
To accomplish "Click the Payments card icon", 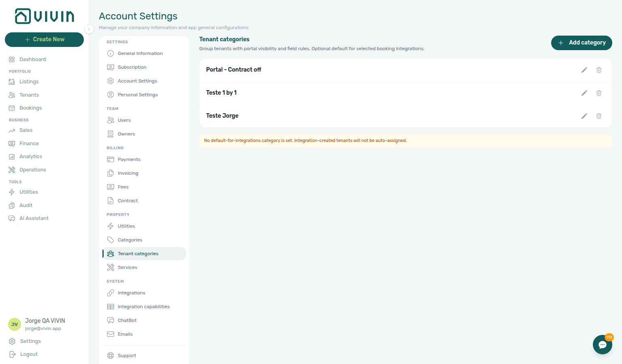I will click(111, 159).
